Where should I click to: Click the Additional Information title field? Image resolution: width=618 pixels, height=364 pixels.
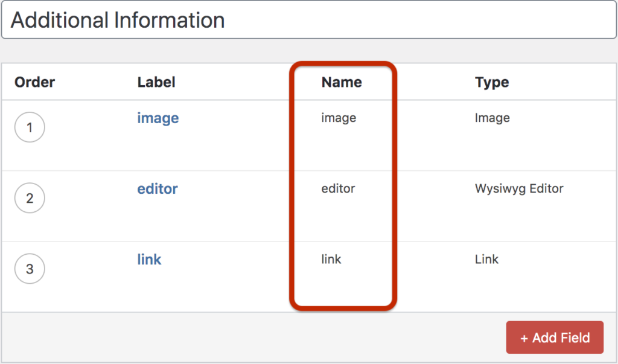(309, 20)
